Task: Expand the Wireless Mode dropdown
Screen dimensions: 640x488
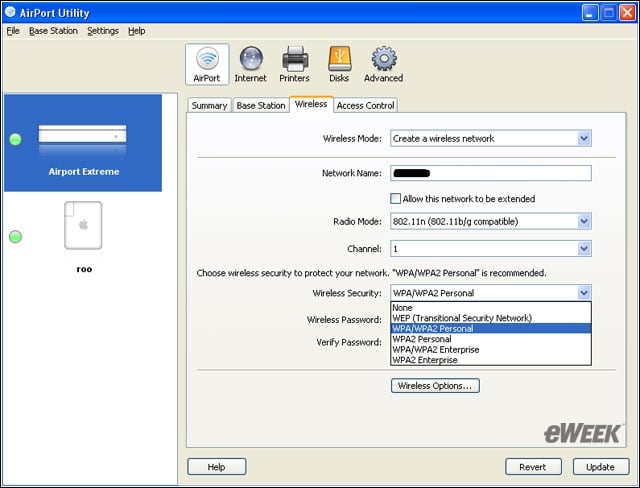Action: (584, 138)
